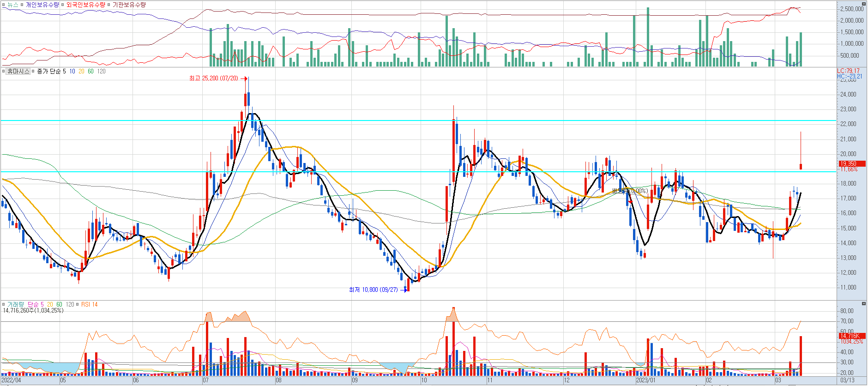Select the RSI 14 indicator label
Viewport: 868px width, 386px height.
point(90,304)
